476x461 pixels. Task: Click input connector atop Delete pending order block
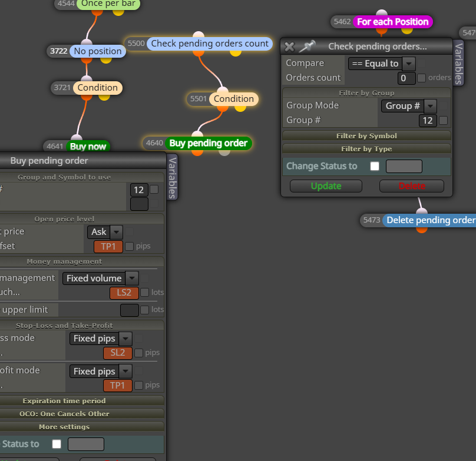pyautogui.click(x=422, y=211)
